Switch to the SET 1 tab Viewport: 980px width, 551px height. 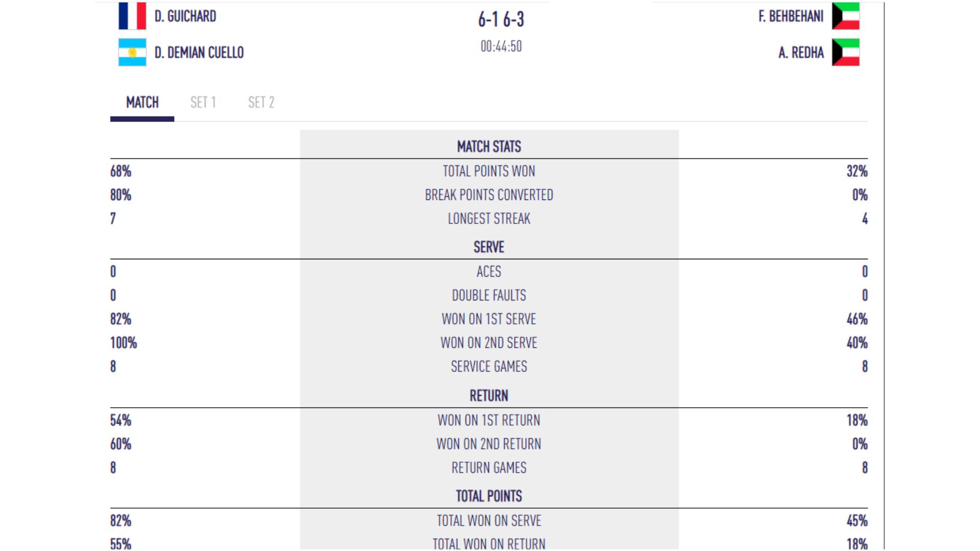tap(203, 103)
